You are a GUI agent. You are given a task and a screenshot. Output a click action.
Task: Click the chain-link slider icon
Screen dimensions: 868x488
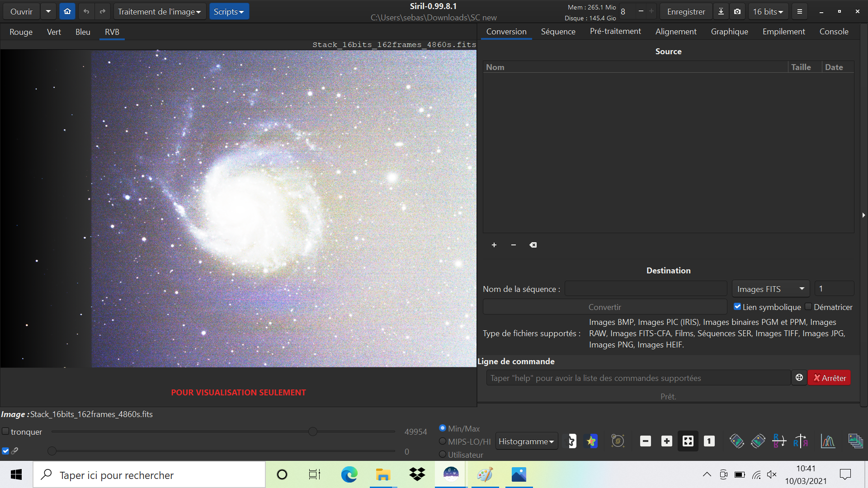15,450
